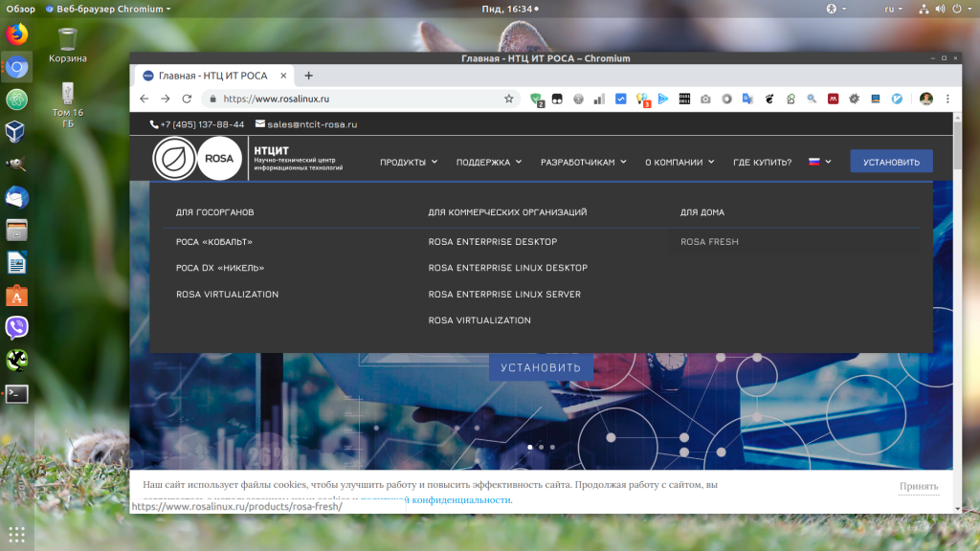Choose РОСА «КОБАЛЬТ» from the menu
The image size is (980, 551).
(x=214, y=242)
